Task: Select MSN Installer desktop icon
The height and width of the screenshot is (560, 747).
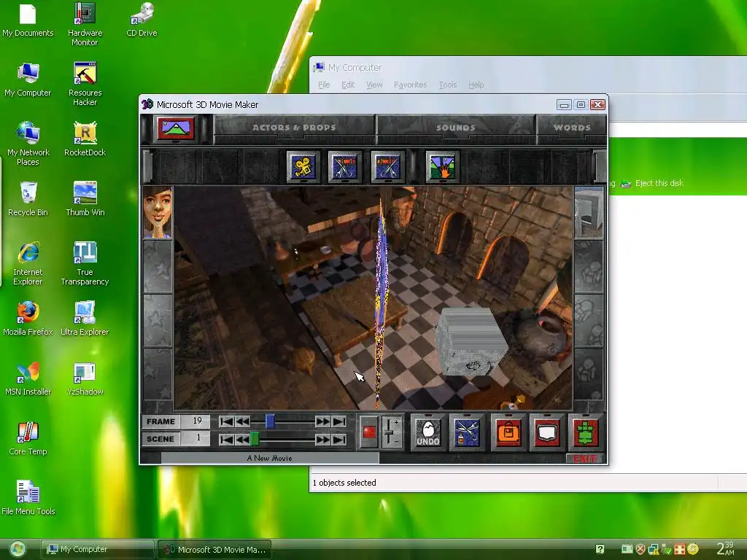Action: [x=28, y=379]
